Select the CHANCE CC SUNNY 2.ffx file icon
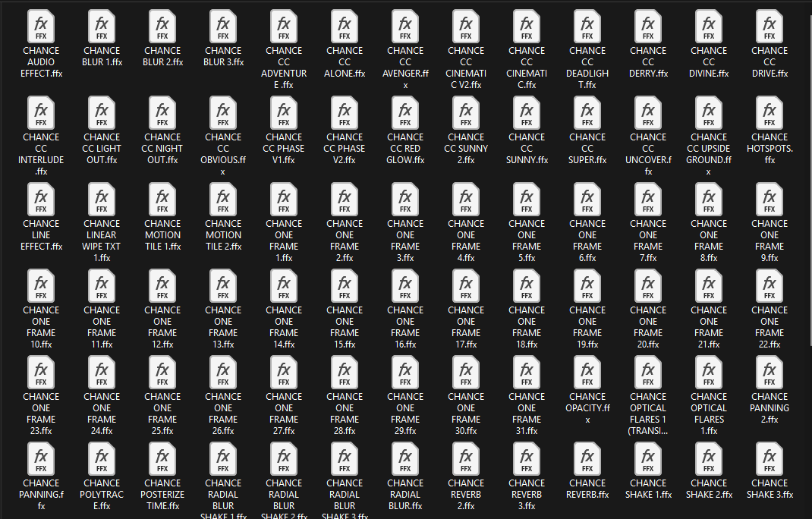This screenshot has width=812, height=519. click(x=466, y=112)
